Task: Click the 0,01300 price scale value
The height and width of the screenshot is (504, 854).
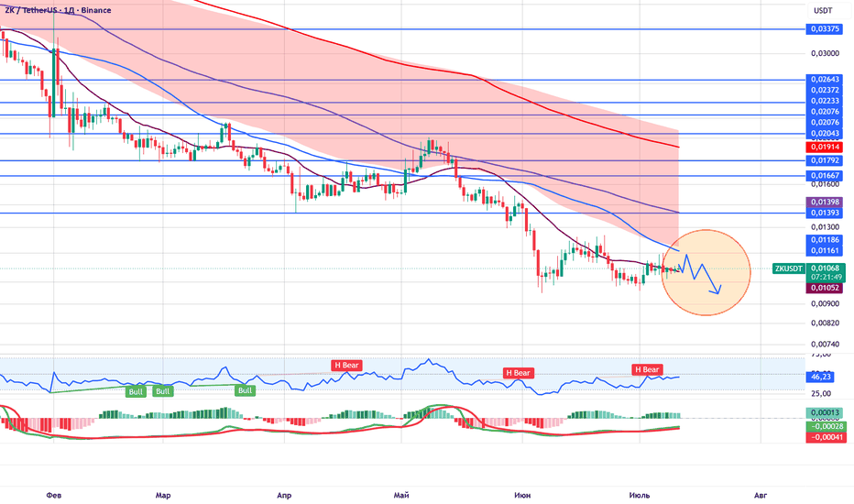Action: 825,226
